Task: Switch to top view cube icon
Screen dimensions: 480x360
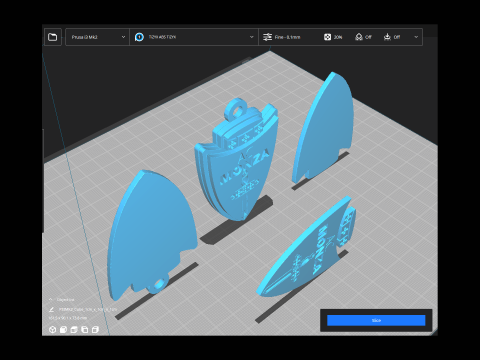Action: pyautogui.click(x=74, y=330)
